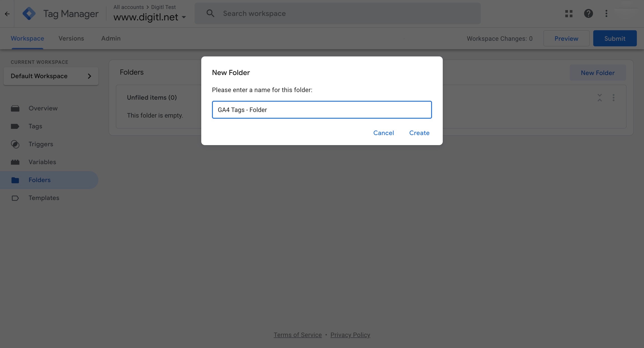Image resolution: width=644 pixels, height=348 pixels.
Task: Open the Google apps grid
Action: tap(569, 13)
